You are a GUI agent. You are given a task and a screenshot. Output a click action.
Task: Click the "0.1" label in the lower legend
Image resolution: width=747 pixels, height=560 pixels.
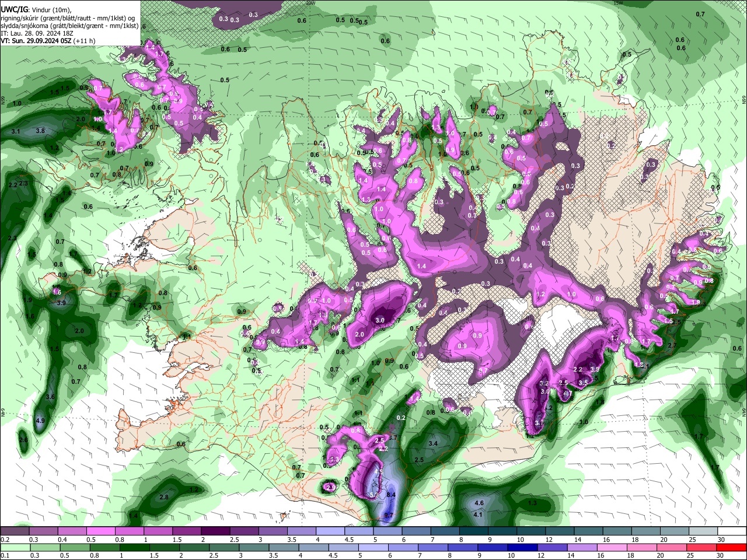(5, 556)
